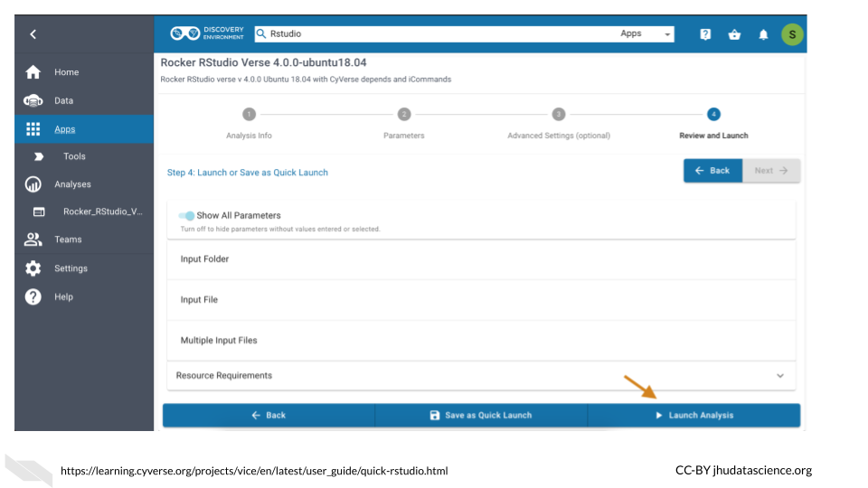Click the Save as Quick Launch button
The height and width of the screenshot is (488, 868).
pyautogui.click(x=481, y=416)
